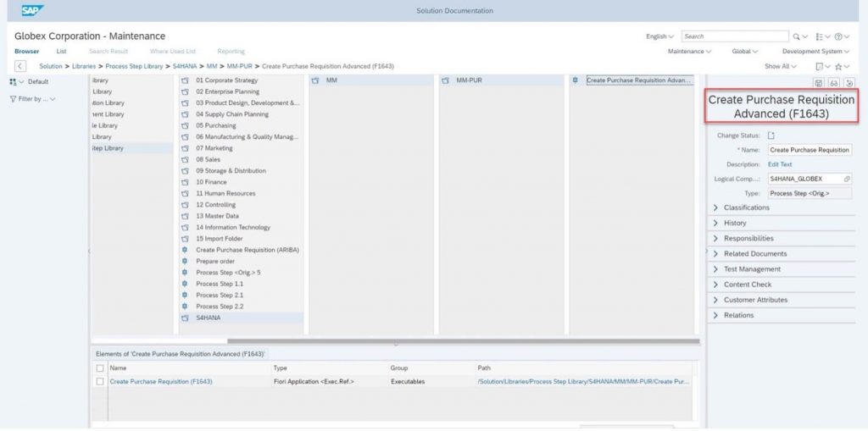The image size is (868, 431).
Task: Tick the select-all checkbox in elements header
Action: (x=100, y=368)
